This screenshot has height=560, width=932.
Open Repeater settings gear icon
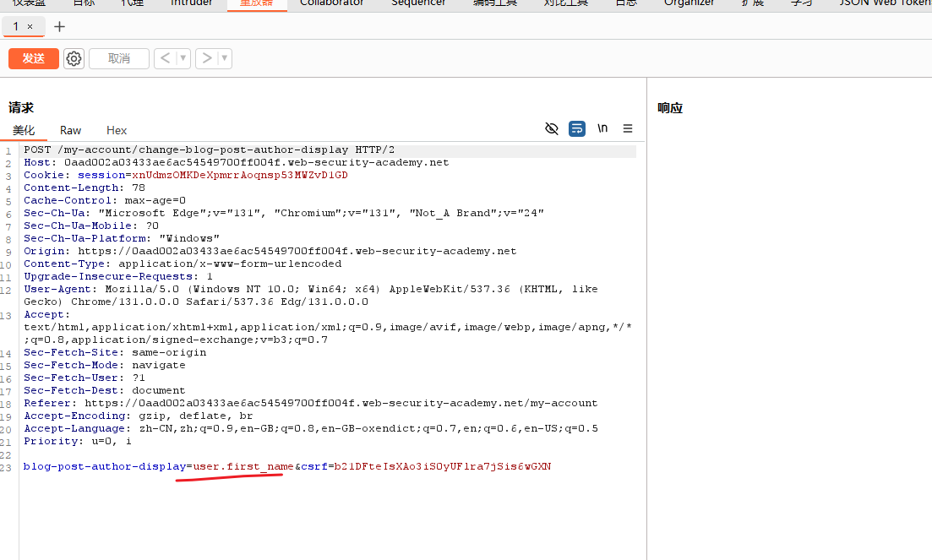point(74,58)
